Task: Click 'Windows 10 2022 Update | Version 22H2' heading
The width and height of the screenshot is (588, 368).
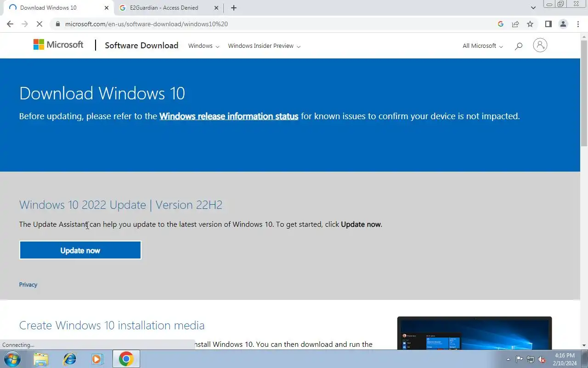Action: (121, 205)
